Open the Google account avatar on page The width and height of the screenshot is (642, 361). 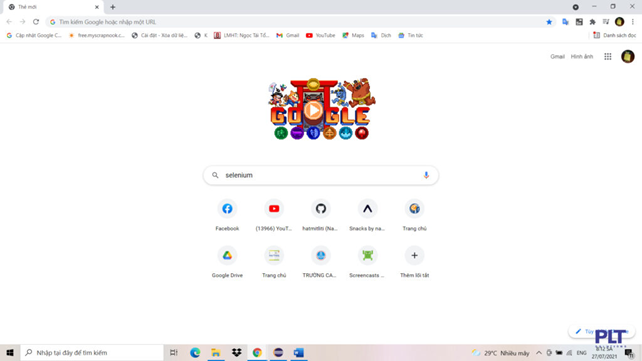click(x=628, y=56)
